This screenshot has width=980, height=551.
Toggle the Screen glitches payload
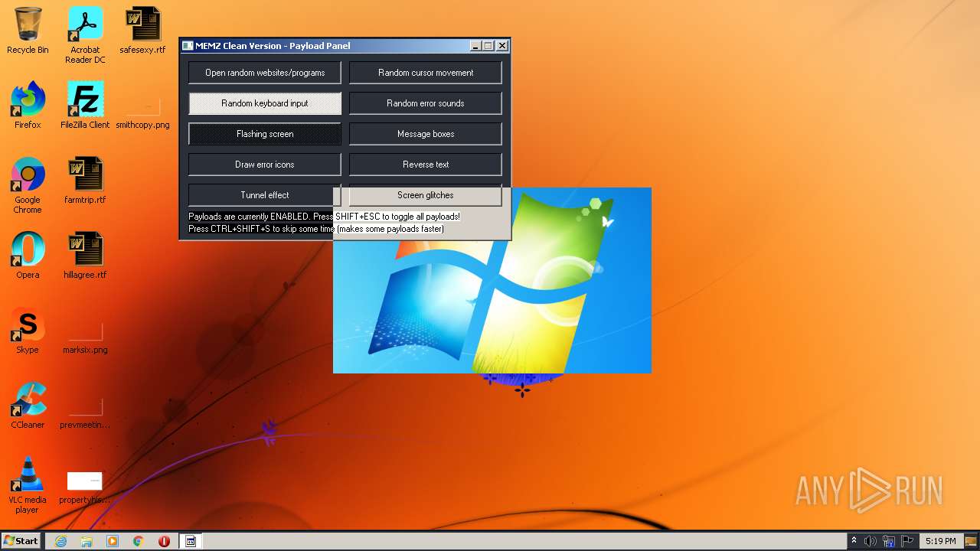pyautogui.click(x=426, y=195)
